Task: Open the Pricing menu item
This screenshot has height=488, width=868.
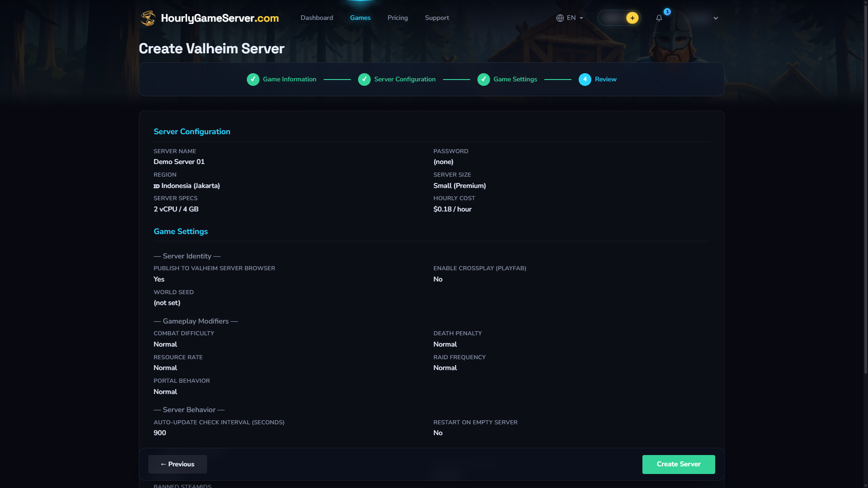Action: (398, 18)
